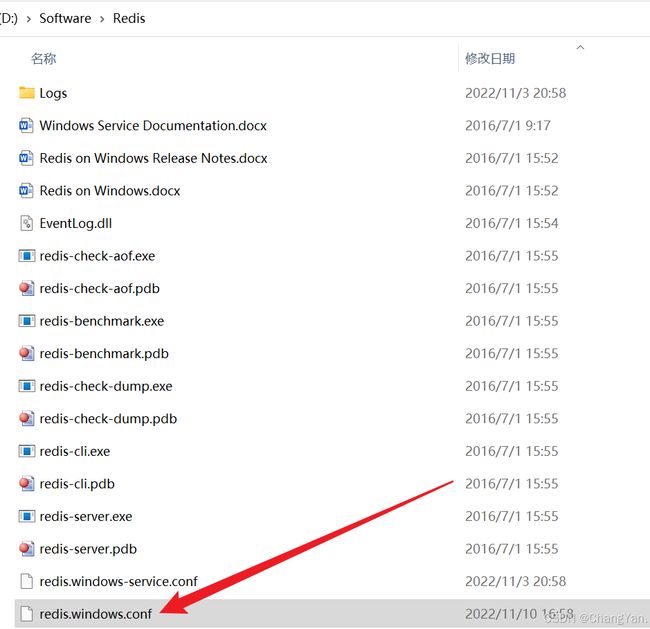The width and height of the screenshot is (650, 629).
Task: Sort by the 修改日期 column header
Action: pyautogui.click(x=490, y=58)
